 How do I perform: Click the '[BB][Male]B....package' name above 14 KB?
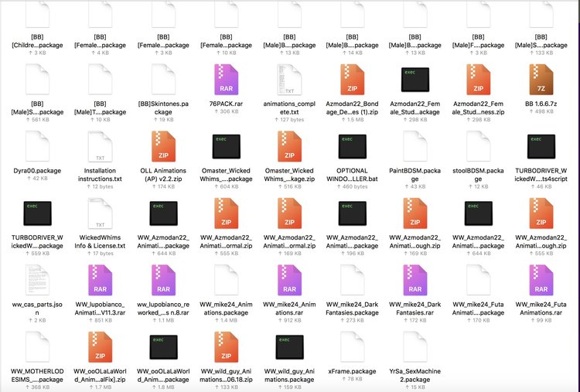click(x=352, y=41)
